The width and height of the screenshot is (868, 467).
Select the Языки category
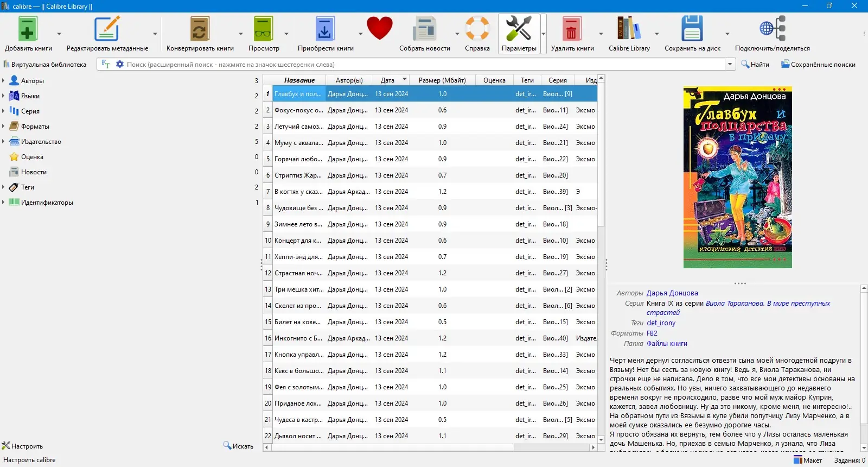tap(30, 96)
